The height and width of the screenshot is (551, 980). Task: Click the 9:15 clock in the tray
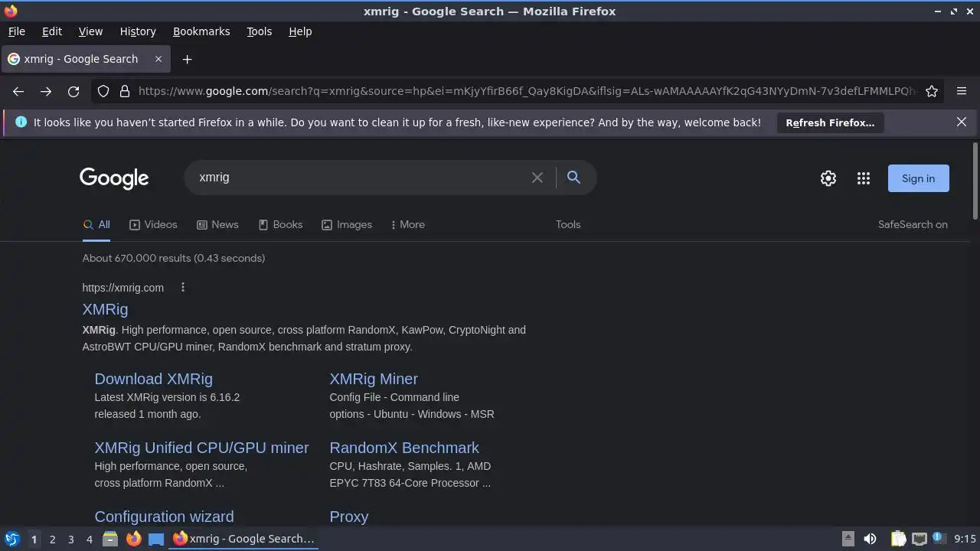[x=965, y=539]
